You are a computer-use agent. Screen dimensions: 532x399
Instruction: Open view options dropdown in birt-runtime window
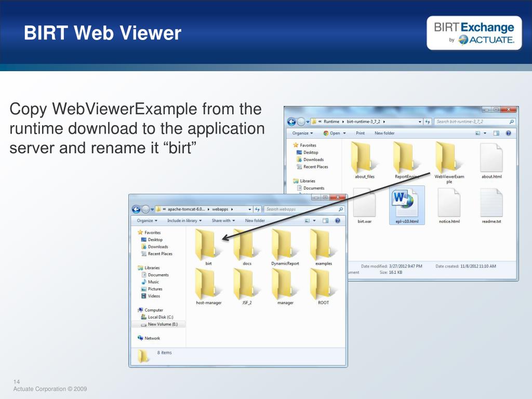click(485, 133)
